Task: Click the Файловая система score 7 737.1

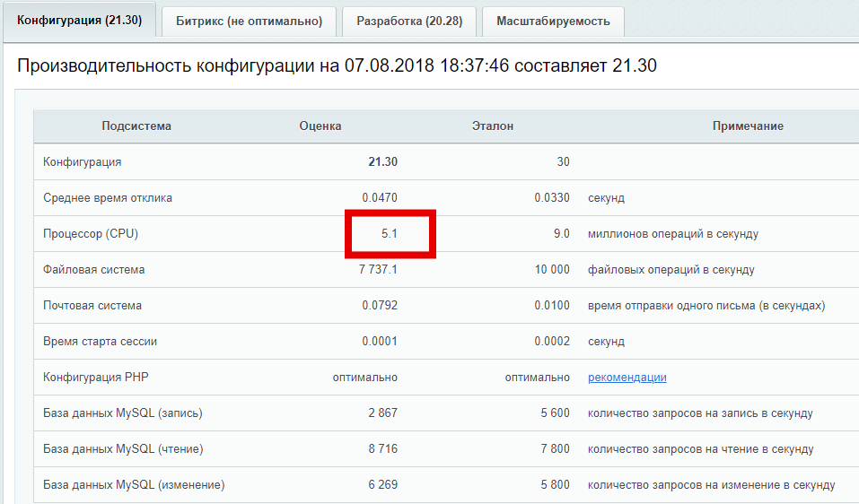Action: click(378, 270)
